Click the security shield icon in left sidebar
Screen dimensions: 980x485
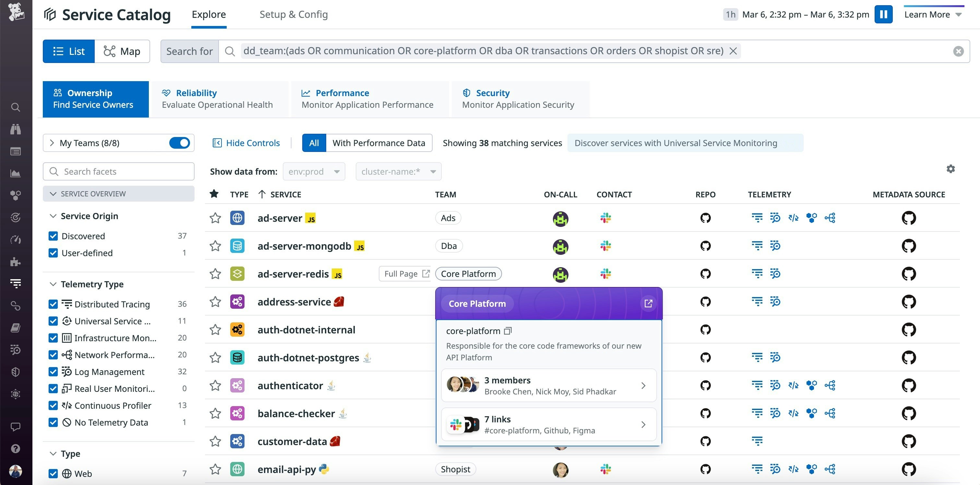pyautogui.click(x=15, y=372)
